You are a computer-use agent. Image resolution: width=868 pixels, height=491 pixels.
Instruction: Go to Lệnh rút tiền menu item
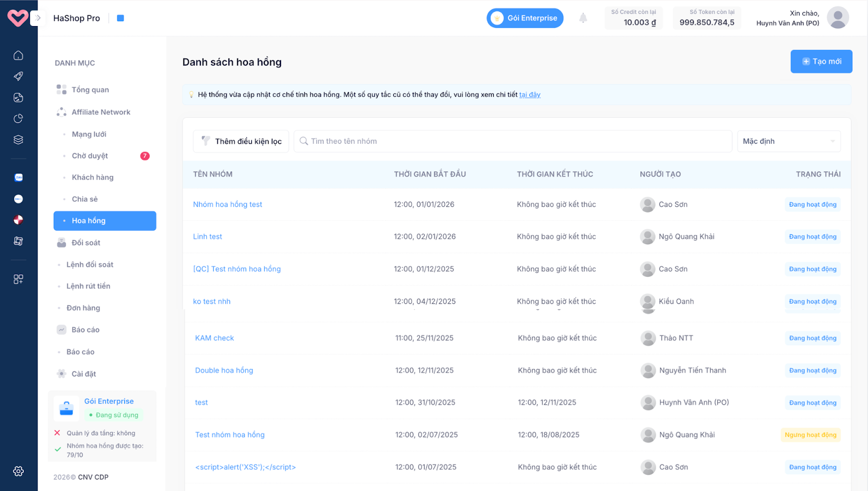tap(88, 286)
